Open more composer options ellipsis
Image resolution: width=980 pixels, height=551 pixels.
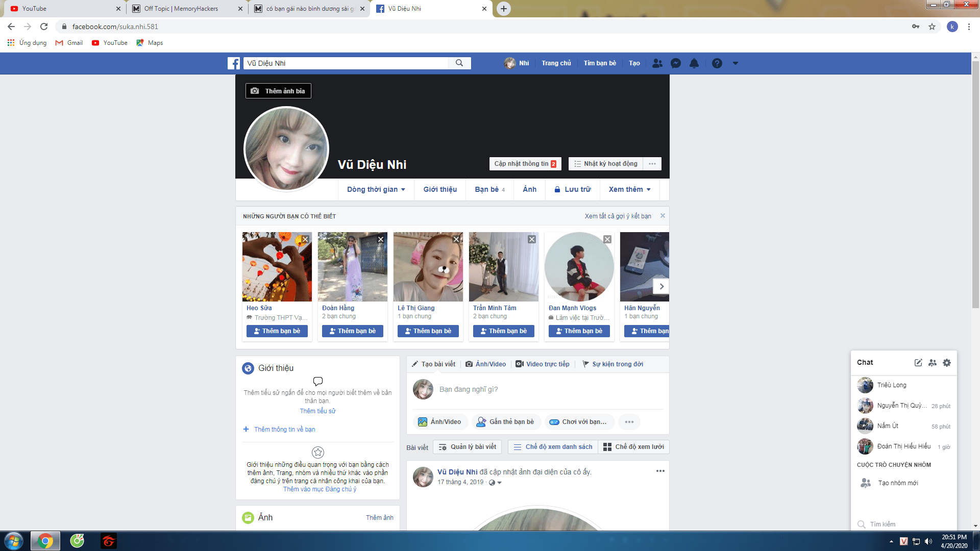(x=629, y=422)
